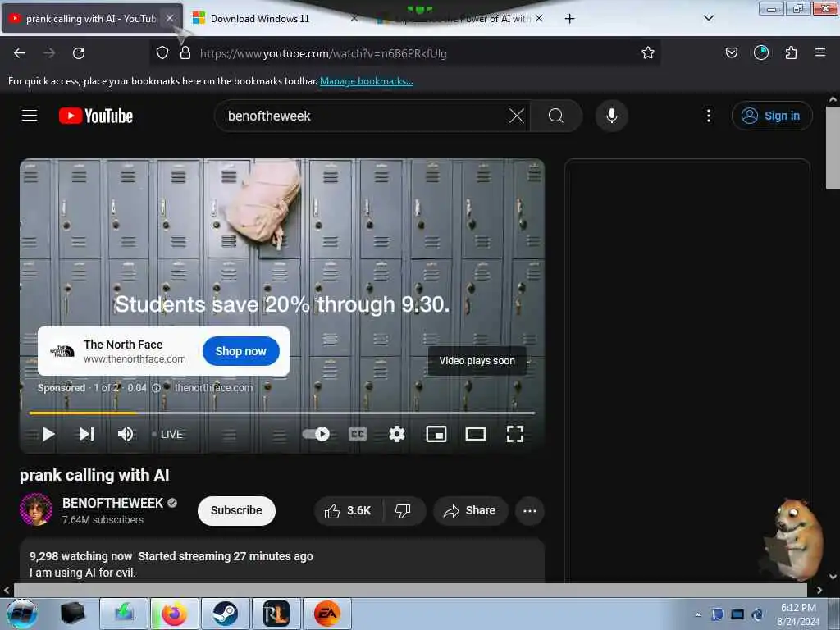The height and width of the screenshot is (630, 840).
Task: Expand the list all tabs chevron
Action: [x=708, y=18]
